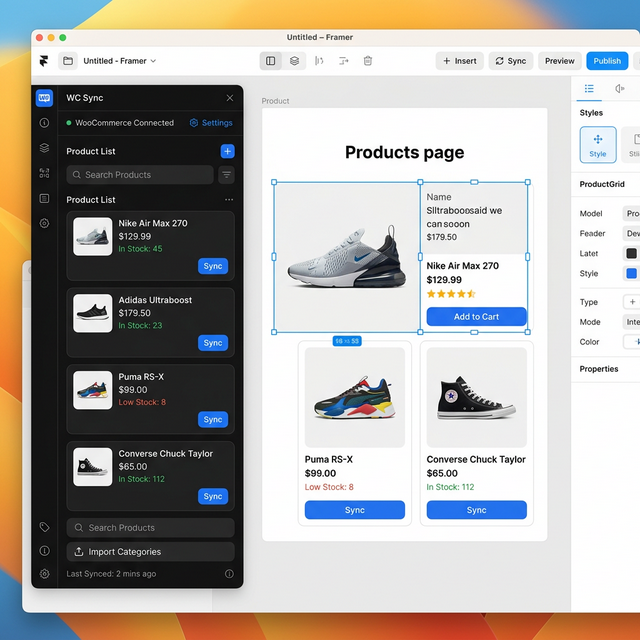This screenshot has width=640, height=640.
Task: Click the Add to Cart button
Action: [x=476, y=317]
